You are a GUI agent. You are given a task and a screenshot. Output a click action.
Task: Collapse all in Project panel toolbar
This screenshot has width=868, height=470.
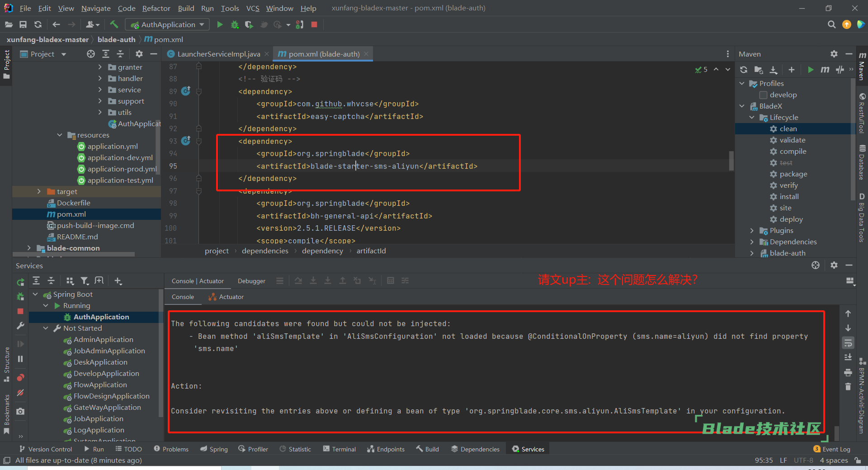click(x=120, y=54)
